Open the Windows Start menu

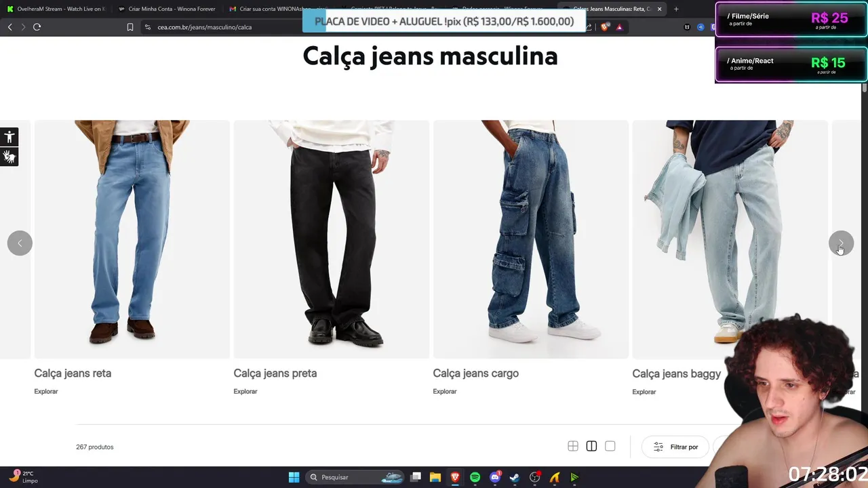(294, 477)
